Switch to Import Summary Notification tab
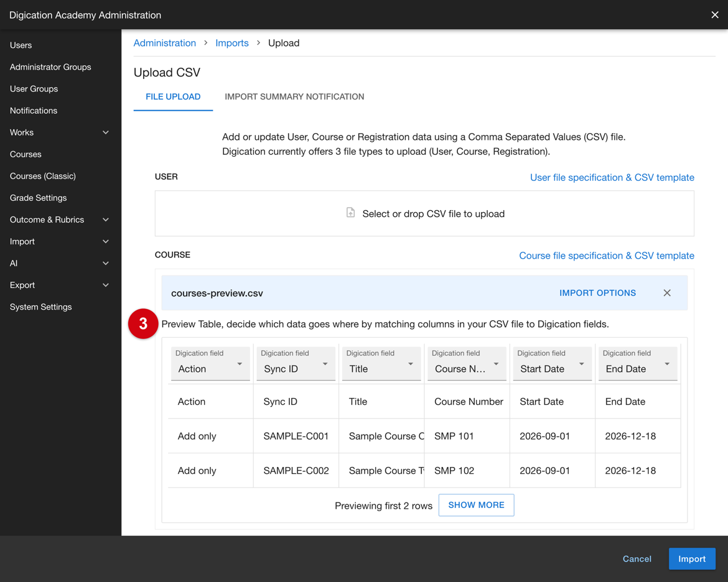Screen dimensions: 728x582 pyautogui.click(x=294, y=96)
